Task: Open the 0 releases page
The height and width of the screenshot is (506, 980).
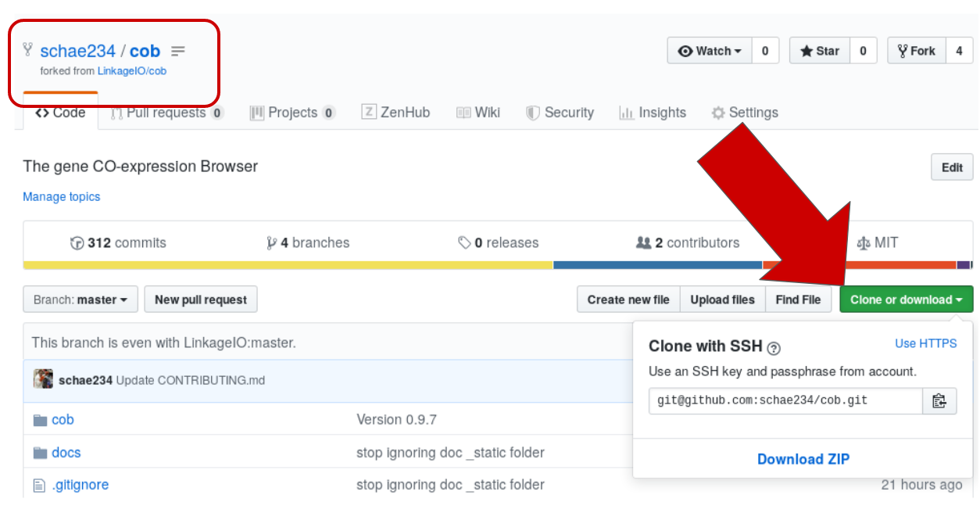Action: click(x=499, y=242)
